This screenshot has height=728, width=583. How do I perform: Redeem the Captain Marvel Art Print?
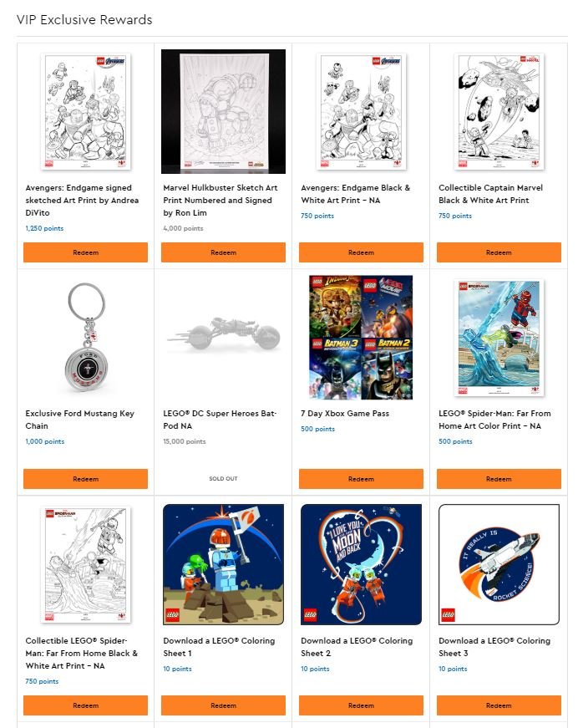click(499, 252)
